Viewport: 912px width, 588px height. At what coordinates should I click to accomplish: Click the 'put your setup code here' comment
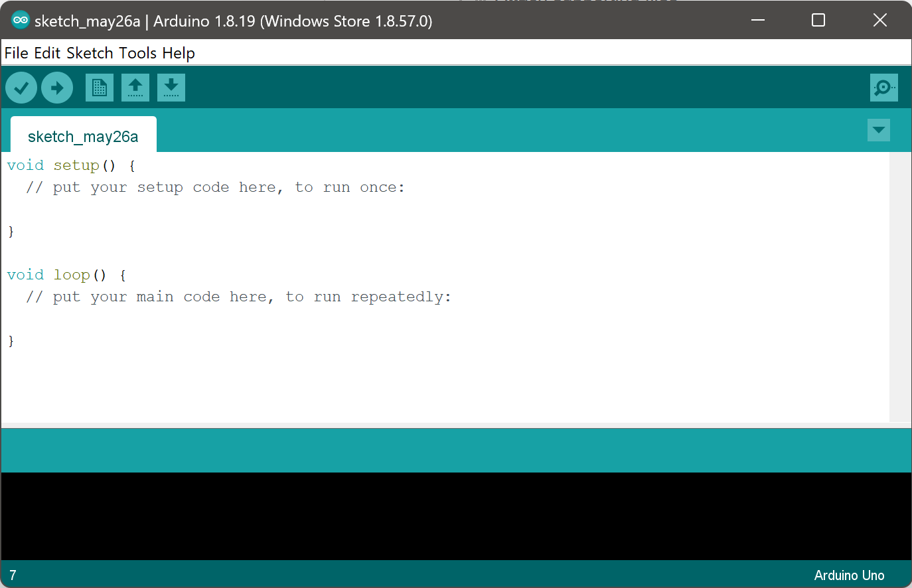coord(215,188)
